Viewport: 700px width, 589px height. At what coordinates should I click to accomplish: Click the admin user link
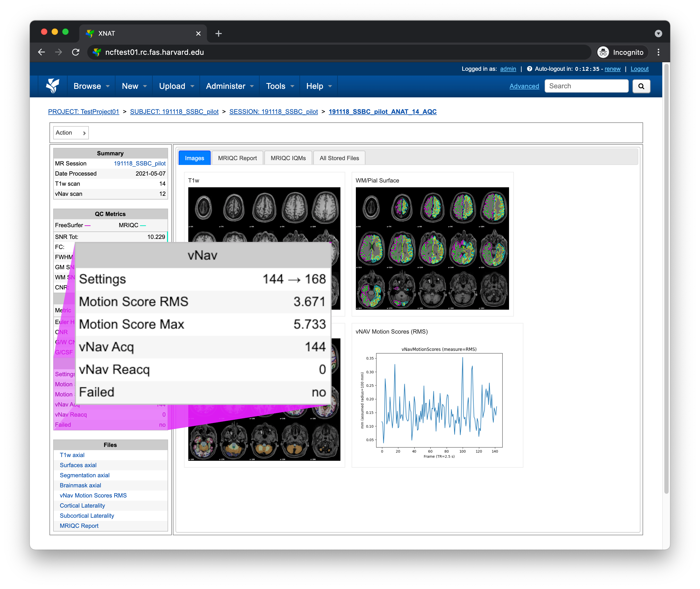click(508, 69)
